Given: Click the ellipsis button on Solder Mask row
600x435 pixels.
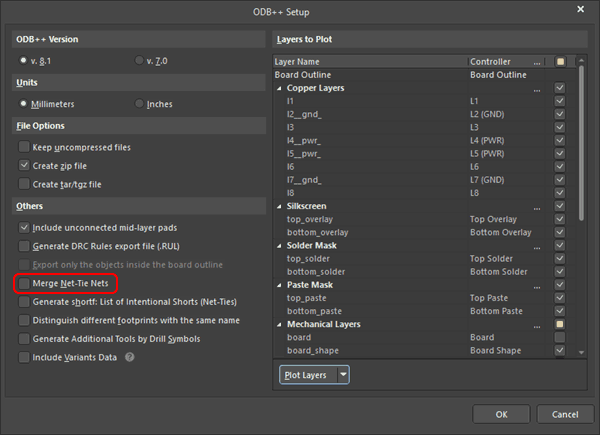Looking at the screenshot, I should click(537, 245).
